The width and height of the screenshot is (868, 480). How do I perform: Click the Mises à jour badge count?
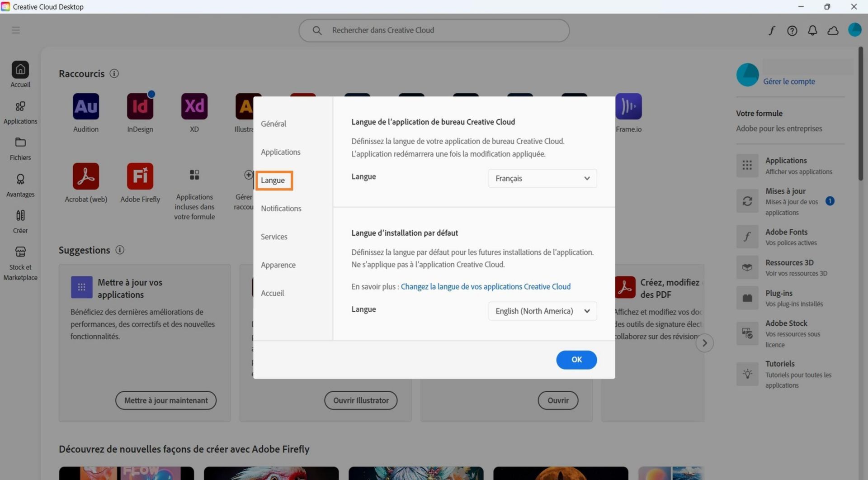(830, 201)
